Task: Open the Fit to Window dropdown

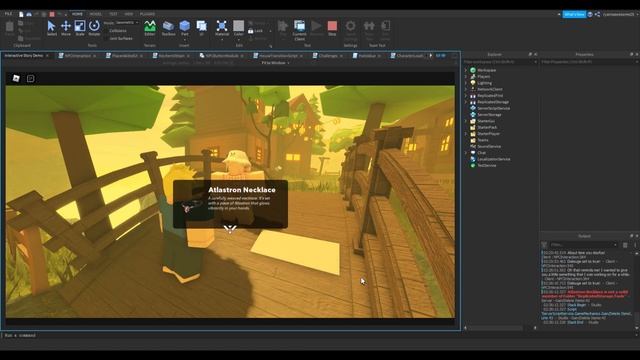Action: click(x=276, y=63)
